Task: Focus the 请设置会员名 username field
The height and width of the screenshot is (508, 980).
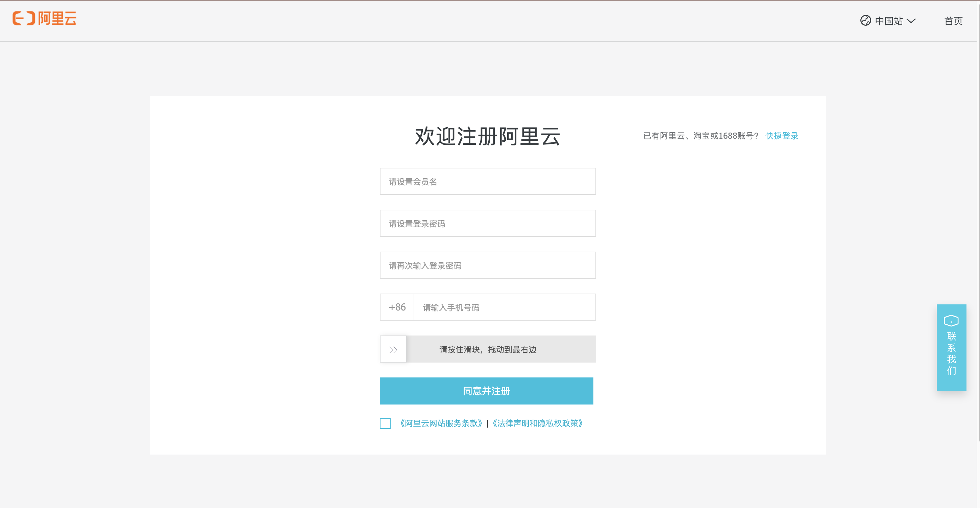Action: (488, 181)
